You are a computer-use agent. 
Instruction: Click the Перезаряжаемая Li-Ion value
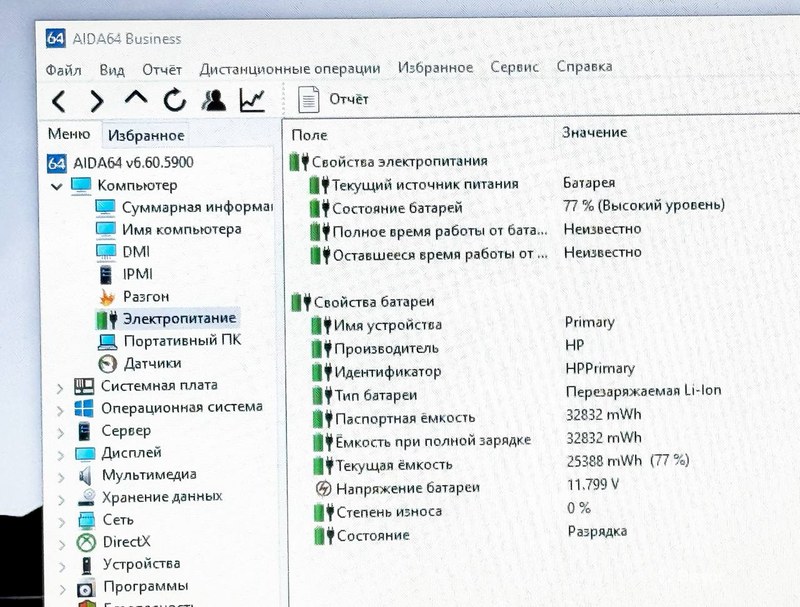click(643, 391)
